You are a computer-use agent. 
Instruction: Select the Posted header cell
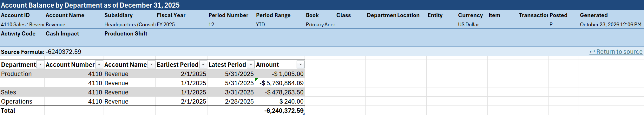point(563,15)
